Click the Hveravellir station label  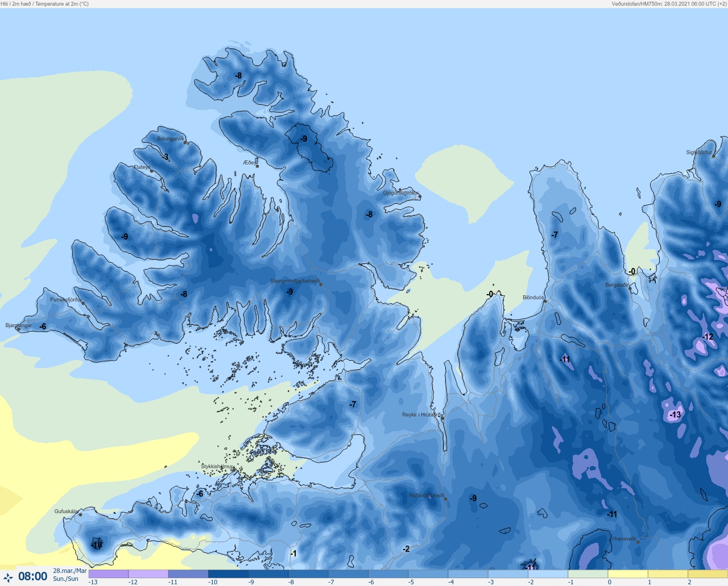click(624, 539)
